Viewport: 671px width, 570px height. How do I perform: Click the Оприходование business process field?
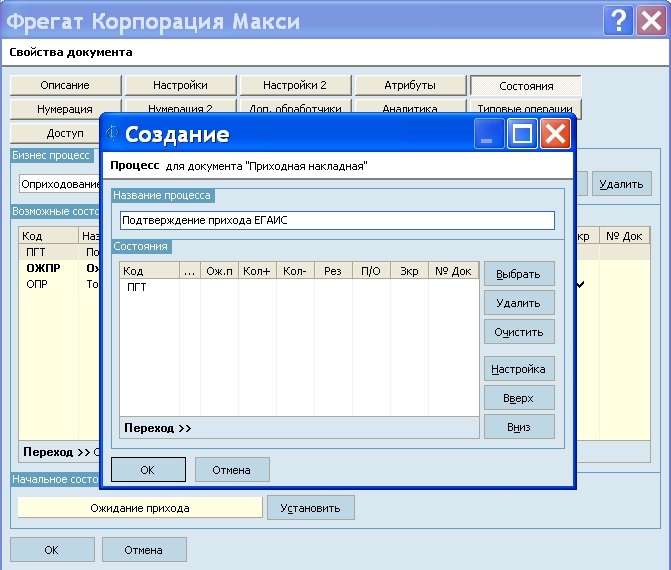tap(60, 184)
